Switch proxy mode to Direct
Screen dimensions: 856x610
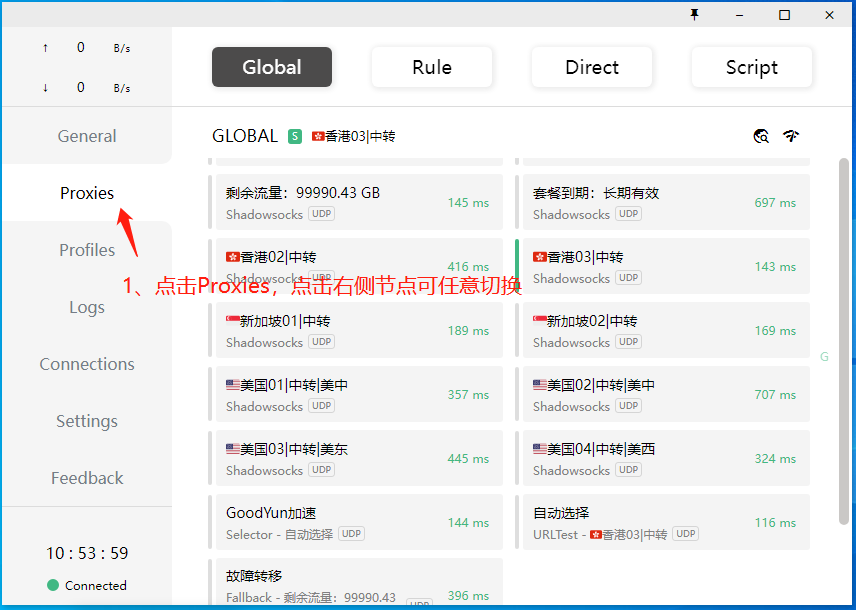pos(592,67)
